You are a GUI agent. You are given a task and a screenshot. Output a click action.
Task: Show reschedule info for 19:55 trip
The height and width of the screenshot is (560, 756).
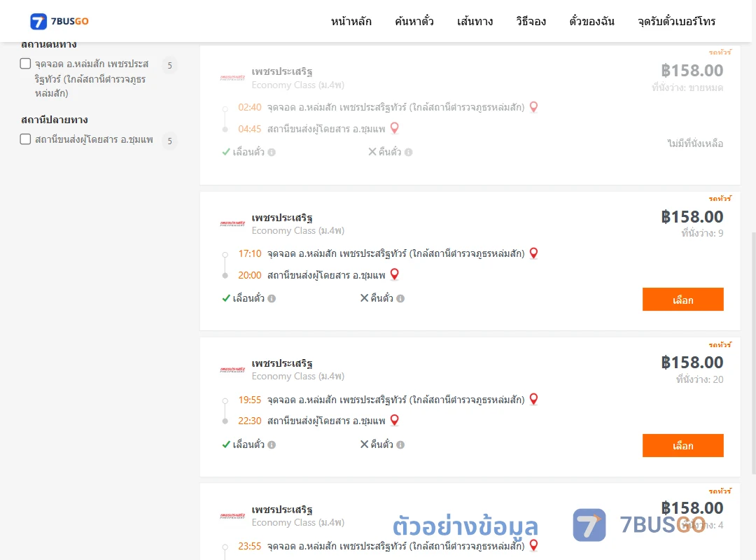(272, 444)
